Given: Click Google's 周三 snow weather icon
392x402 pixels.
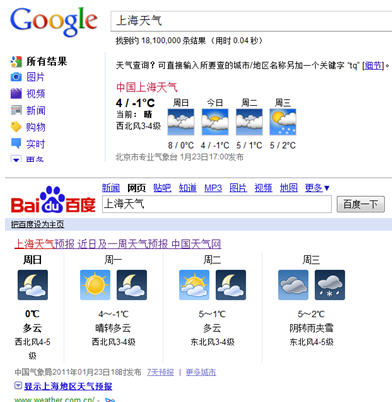Looking at the screenshot, I should click(x=283, y=122).
